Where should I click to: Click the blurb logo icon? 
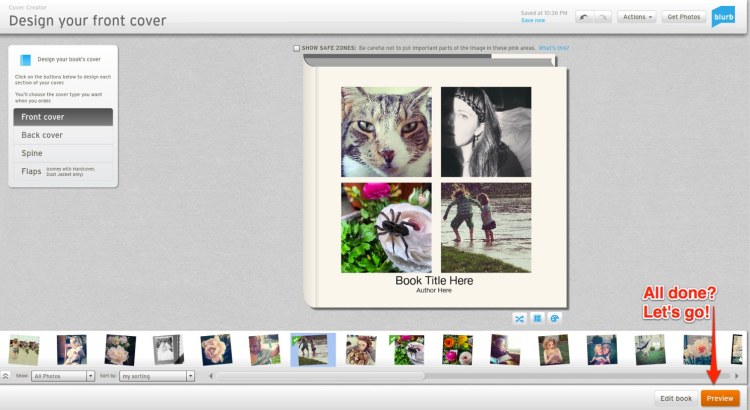tap(722, 16)
